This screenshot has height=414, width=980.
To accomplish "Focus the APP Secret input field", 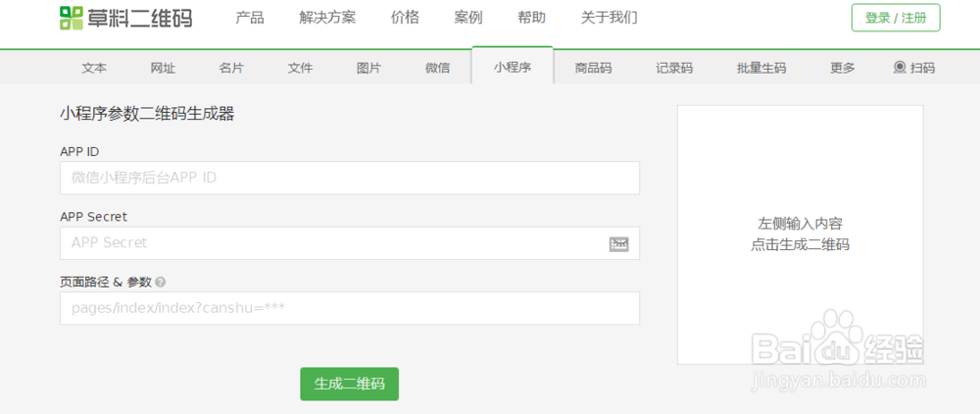I will 350,242.
